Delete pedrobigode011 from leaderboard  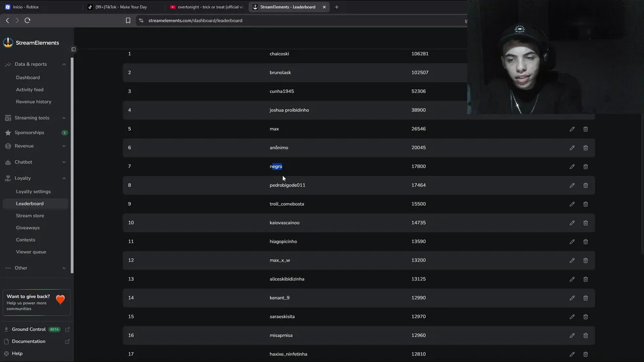click(586, 186)
